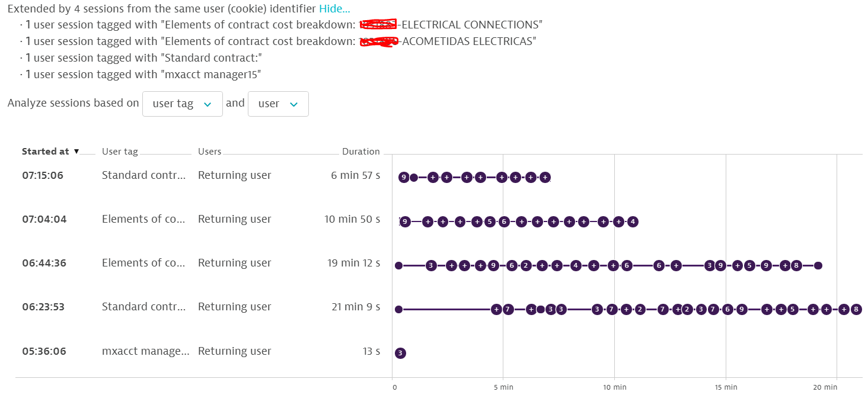Open the mxacct manager session at 05:36:06

coord(43,351)
